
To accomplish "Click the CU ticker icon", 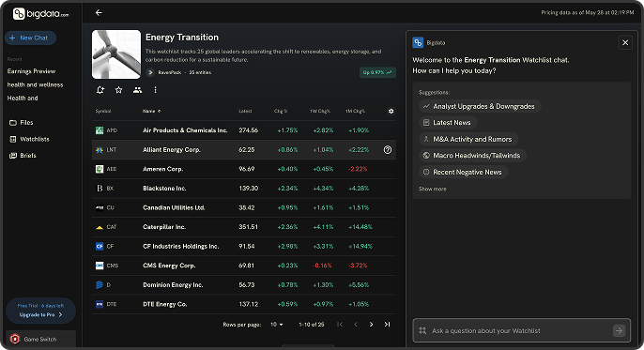I will coord(100,207).
